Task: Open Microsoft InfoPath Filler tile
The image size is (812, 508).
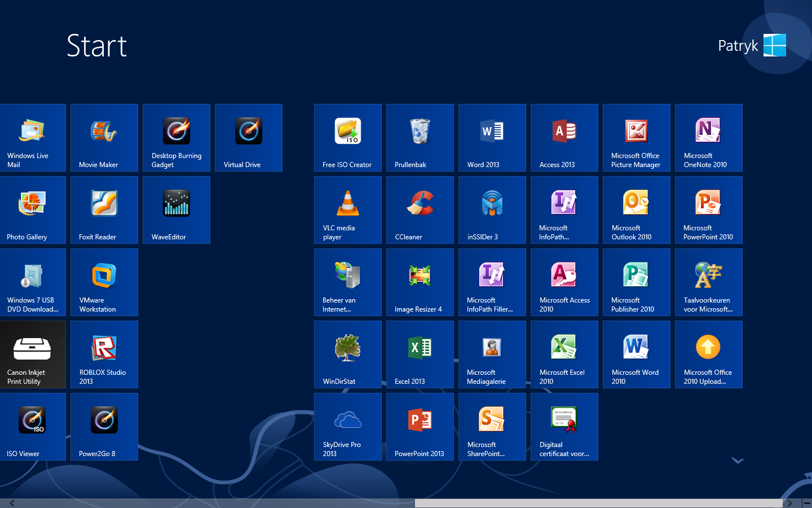Action: pos(492,282)
